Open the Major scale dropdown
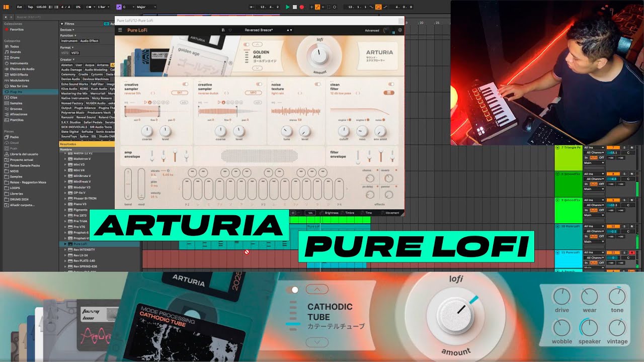This screenshot has width=644, height=362. pos(146,7)
